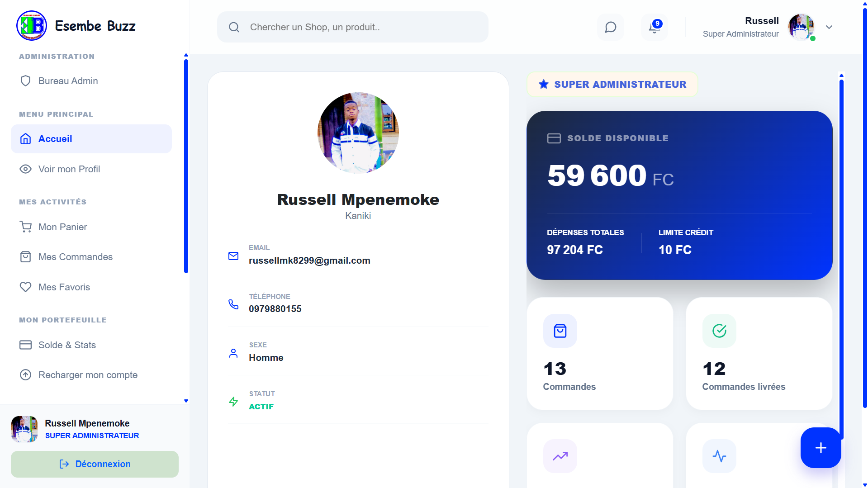
Task: Click the 97 204 FC total expenses value
Action: (575, 250)
